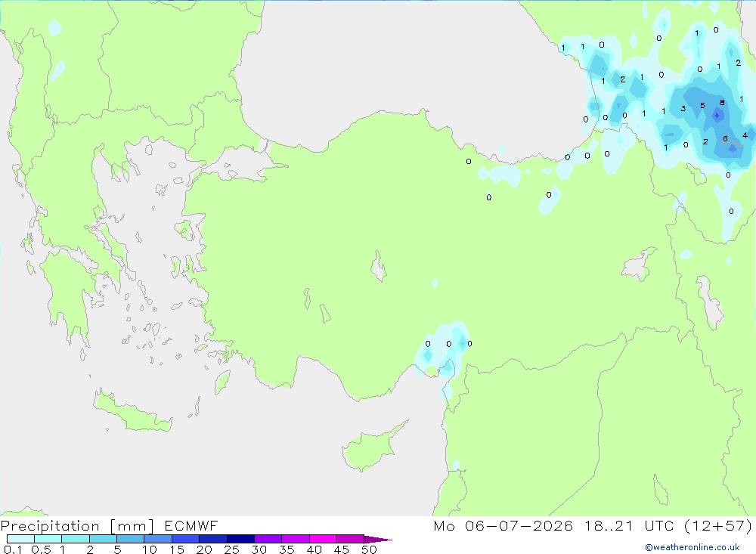Click the legend label '25'
756x554 pixels.
tap(231, 549)
